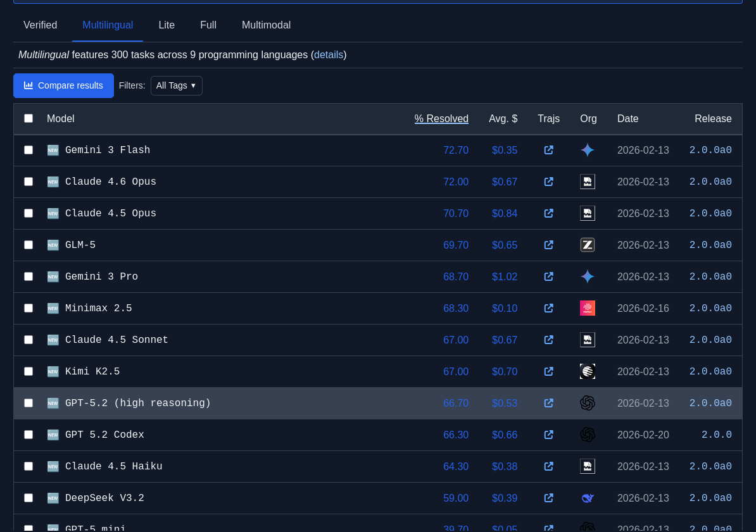Select the Minimax 2.5 row checkbox
The height and width of the screenshot is (532, 756).
click(x=28, y=309)
